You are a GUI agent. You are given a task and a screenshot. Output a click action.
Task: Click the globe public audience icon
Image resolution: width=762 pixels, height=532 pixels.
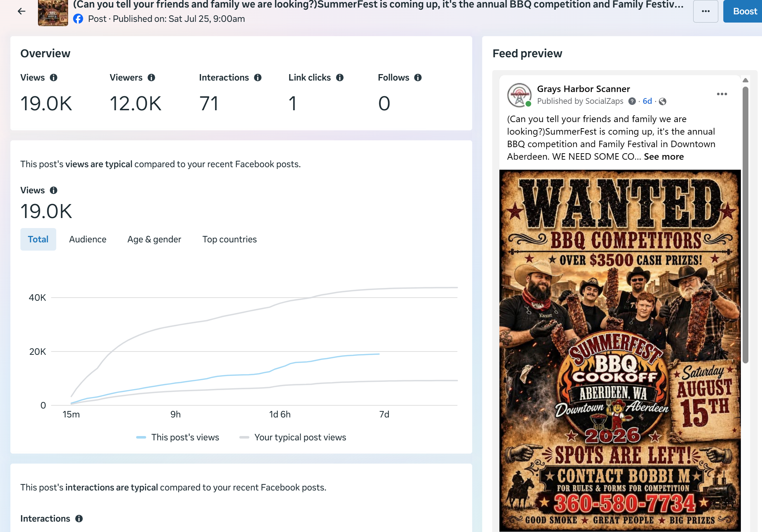(663, 102)
